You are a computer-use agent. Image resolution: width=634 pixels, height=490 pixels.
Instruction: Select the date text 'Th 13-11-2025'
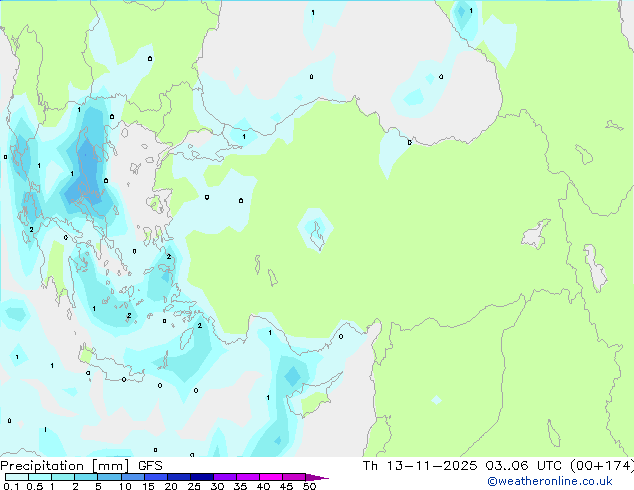tap(420, 466)
